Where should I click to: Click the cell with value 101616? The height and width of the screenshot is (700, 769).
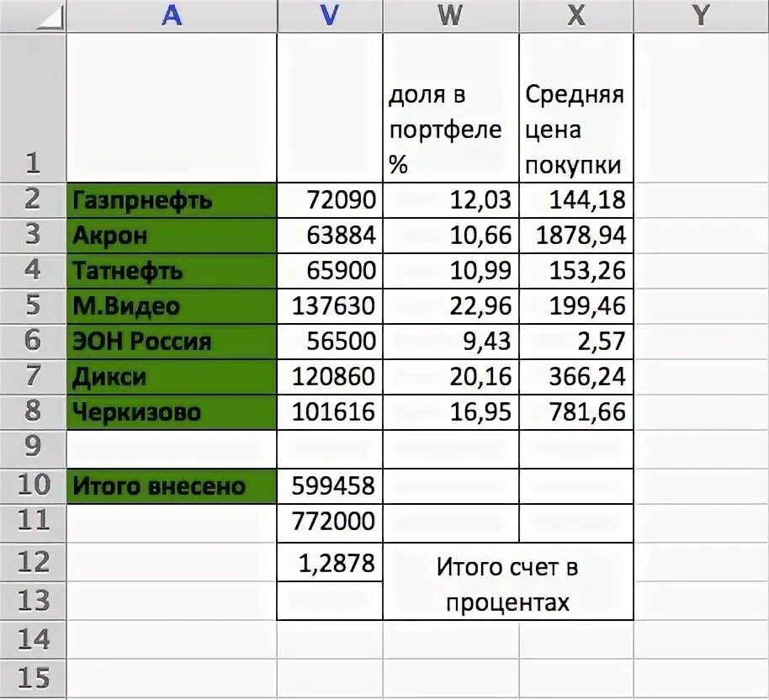[330, 412]
